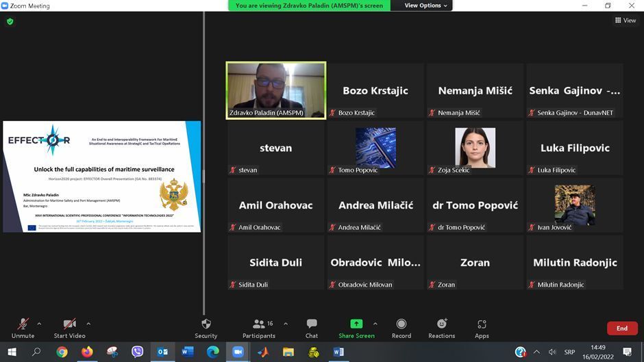
Task: Expand the arrow beside Share Screen
Action: click(x=375, y=324)
